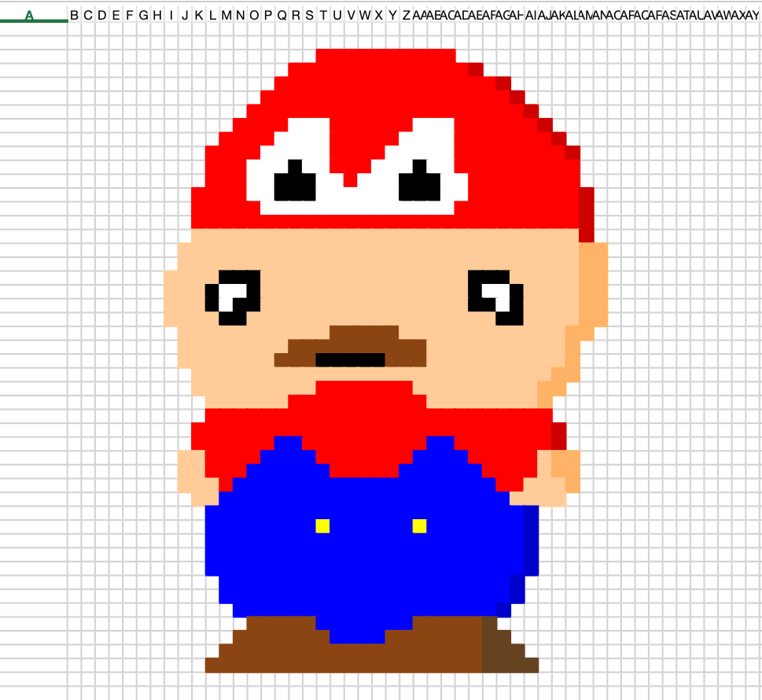Click the white pupil of the right eye

click(x=496, y=297)
